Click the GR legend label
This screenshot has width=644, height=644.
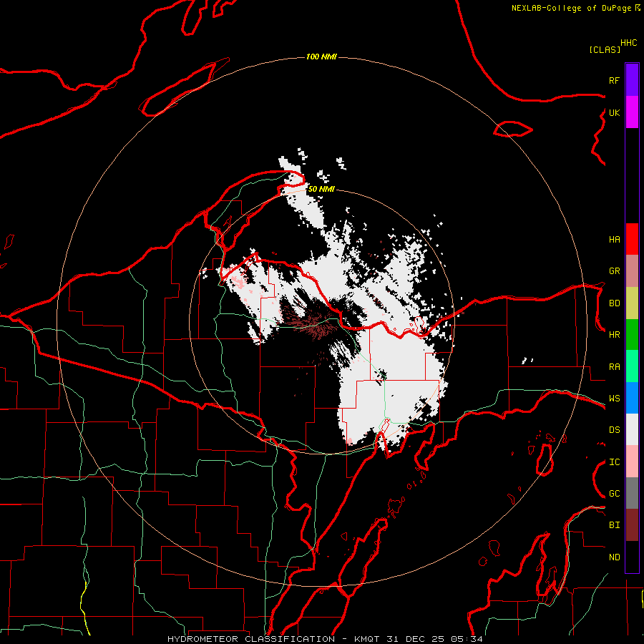pyautogui.click(x=614, y=271)
